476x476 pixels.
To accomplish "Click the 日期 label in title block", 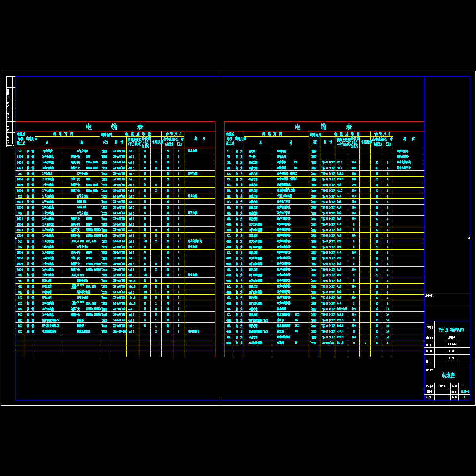I will click(x=429, y=397).
